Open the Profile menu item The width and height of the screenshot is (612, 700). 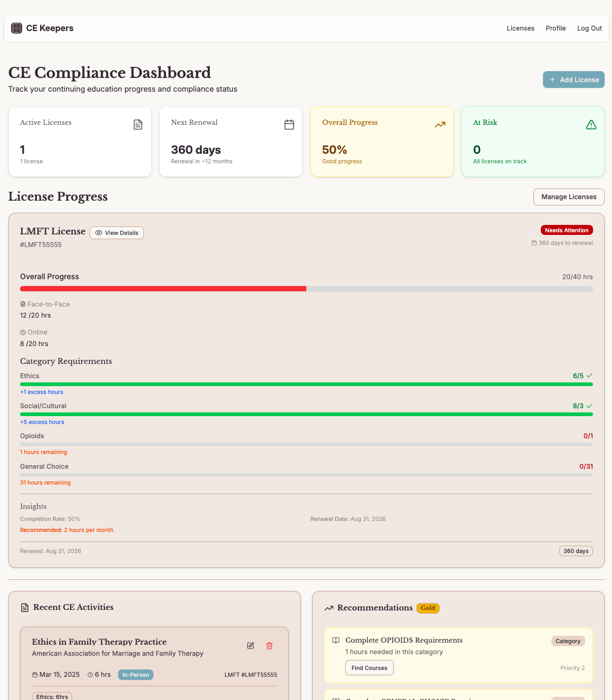click(556, 28)
